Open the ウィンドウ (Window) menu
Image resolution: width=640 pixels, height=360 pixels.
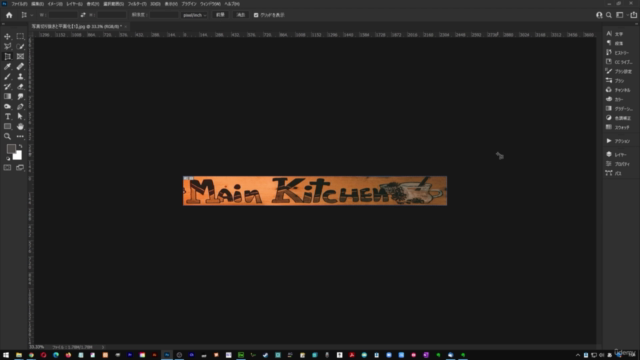point(211,4)
